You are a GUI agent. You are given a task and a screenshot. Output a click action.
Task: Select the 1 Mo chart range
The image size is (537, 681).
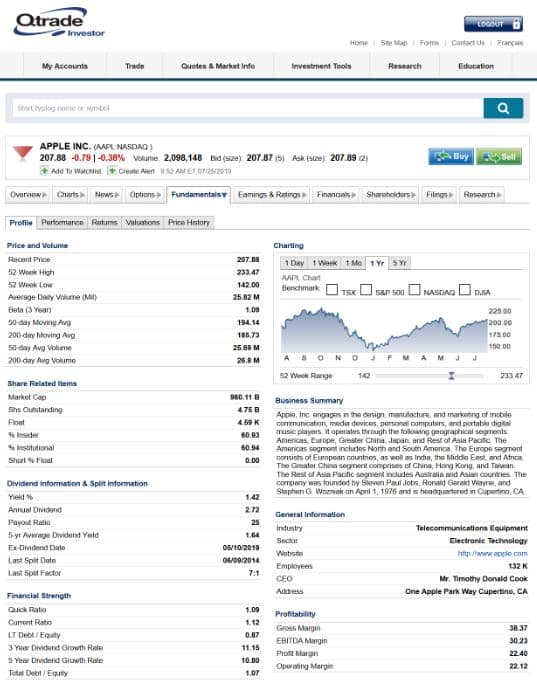tap(353, 263)
